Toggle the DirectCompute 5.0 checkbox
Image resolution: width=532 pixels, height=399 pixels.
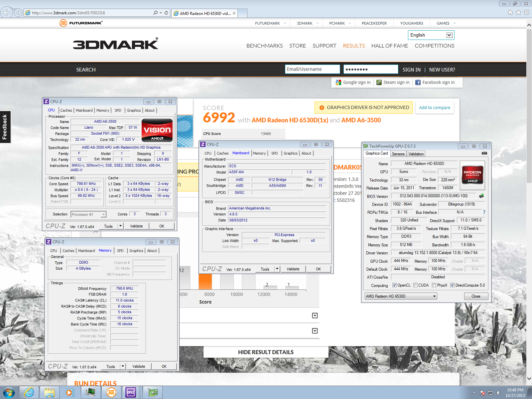[x=452, y=285]
